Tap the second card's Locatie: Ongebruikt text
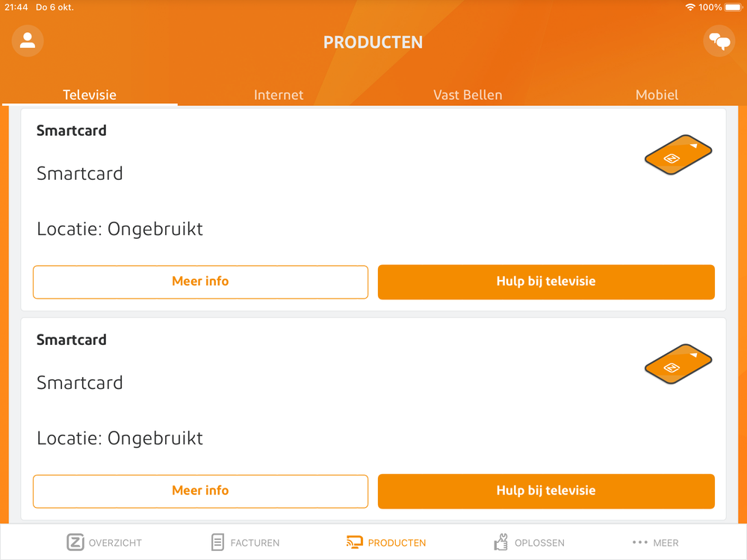 pyautogui.click(x=120, y=438)
